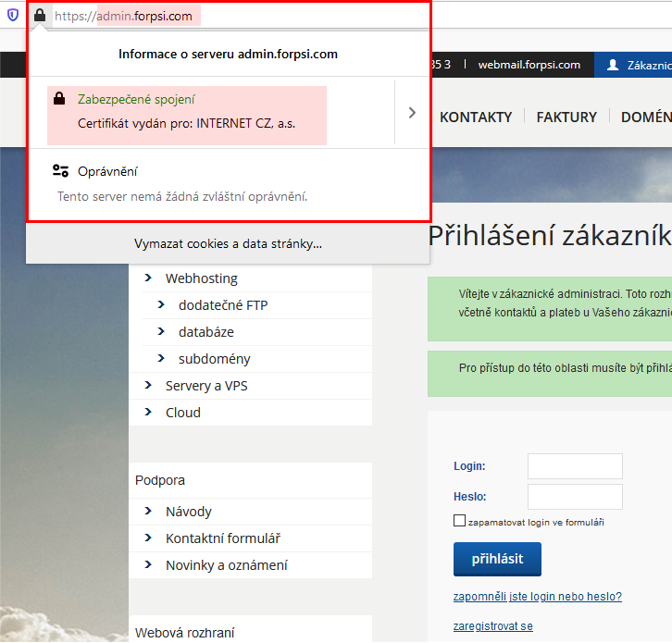The width and height of the screenshot is (672, 643).
Task: Open the Návody support link
Action: [x=189, y=512]
